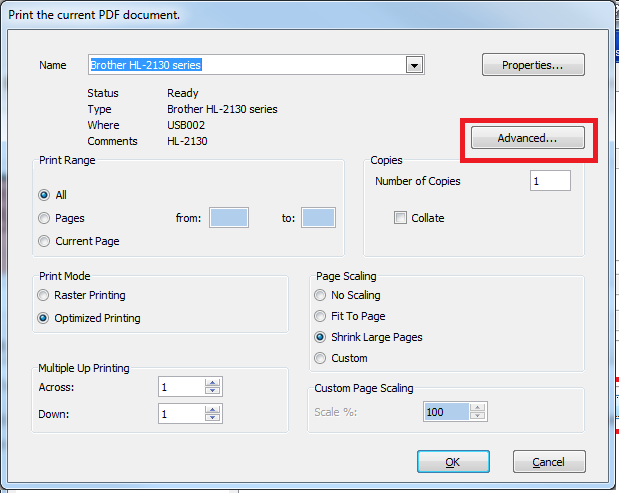Increase Scale % with up arrow
Viewport: 619px width, 493px height.
477,407
